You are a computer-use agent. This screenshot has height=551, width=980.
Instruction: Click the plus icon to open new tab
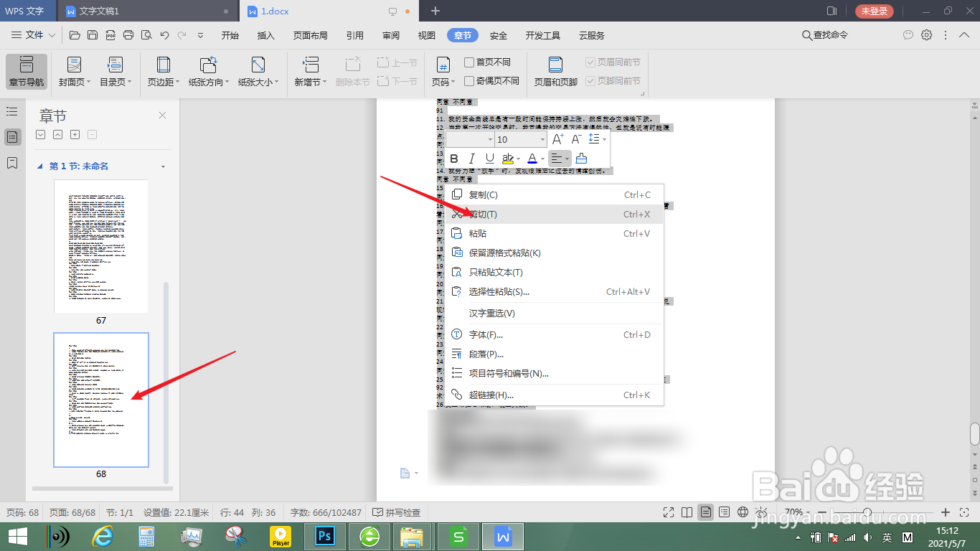pos(435,11)
